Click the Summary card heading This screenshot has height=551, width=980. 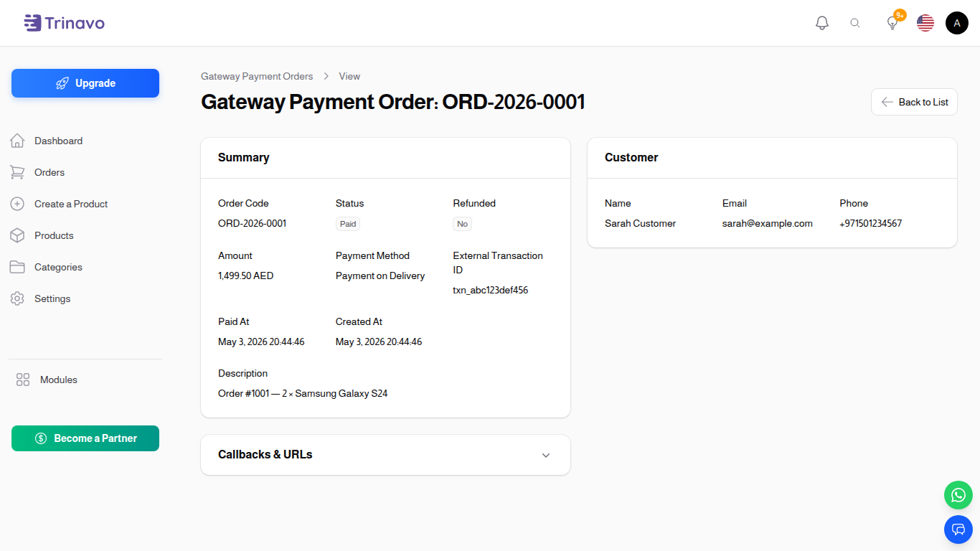tap(244, 158)
